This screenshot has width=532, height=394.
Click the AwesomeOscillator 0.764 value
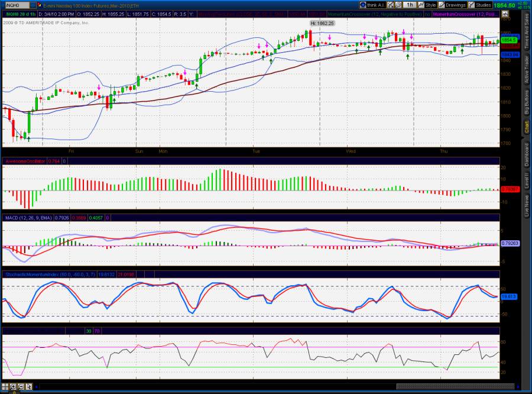(54, 161)
